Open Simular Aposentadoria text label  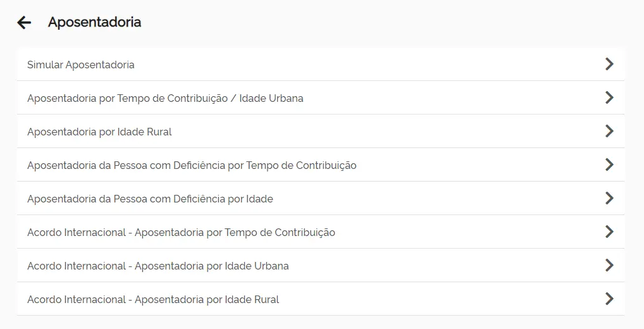(x=80, y=65)
